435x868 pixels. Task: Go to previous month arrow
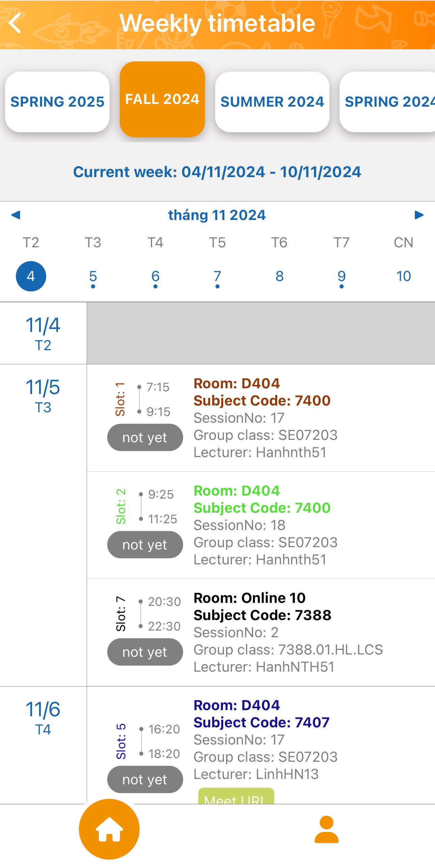pyautogui.click(x=16, y=215)
